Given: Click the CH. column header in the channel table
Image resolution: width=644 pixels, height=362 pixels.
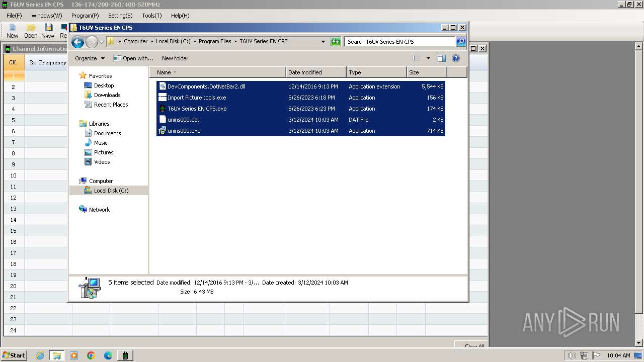Looking at the screenshot, I should (14, 62).
